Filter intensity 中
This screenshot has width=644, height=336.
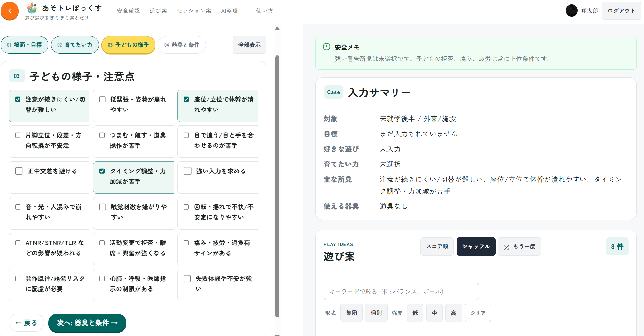pyautogui.click(x=435, y=313)
